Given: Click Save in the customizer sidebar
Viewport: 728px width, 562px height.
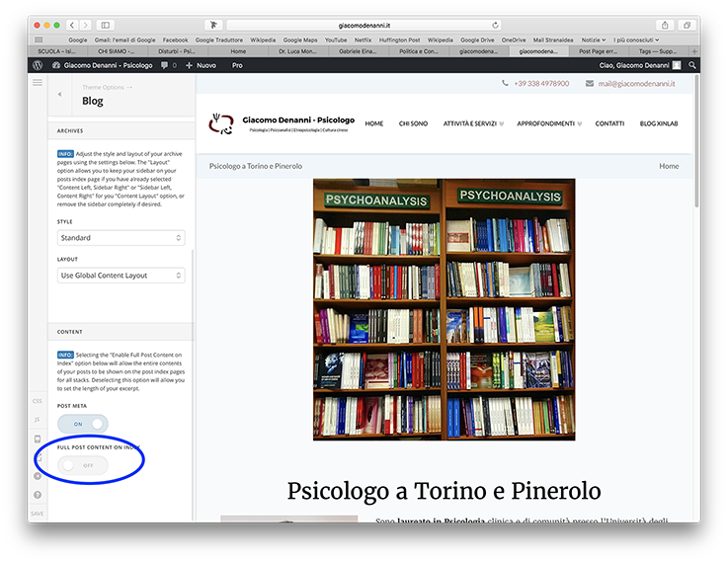Looking at the screenshot, I should pos(38,514).
